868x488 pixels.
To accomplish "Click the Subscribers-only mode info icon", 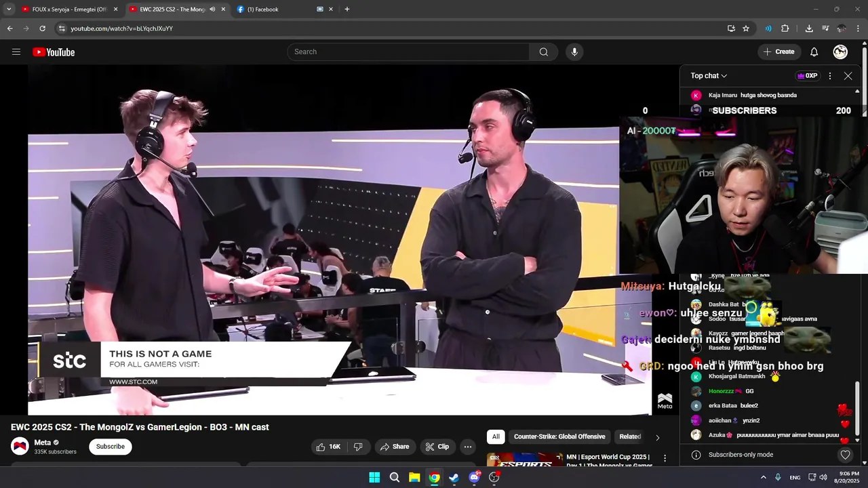I will 696,455.
